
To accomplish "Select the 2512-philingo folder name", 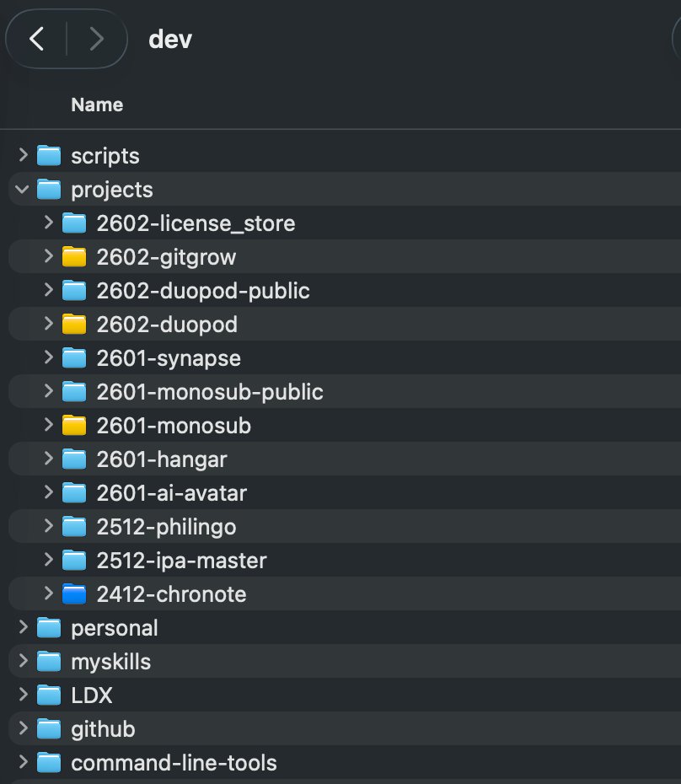I will tap(166, 527).
